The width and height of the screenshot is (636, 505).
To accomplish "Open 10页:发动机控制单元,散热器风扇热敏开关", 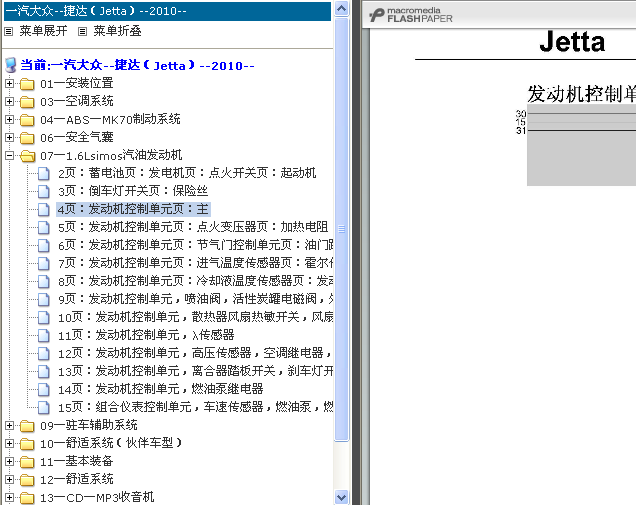I will pyautogui.click(x=196, y=317).
